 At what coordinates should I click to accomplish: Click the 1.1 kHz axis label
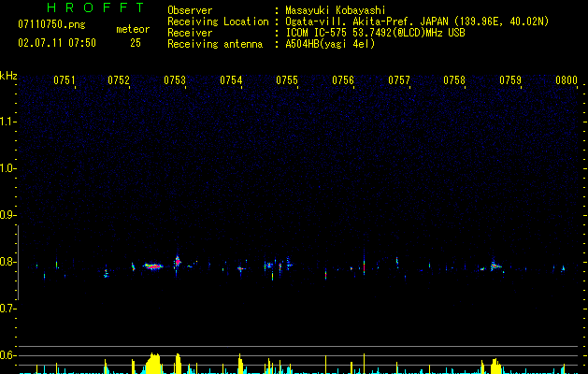(8, 122)
